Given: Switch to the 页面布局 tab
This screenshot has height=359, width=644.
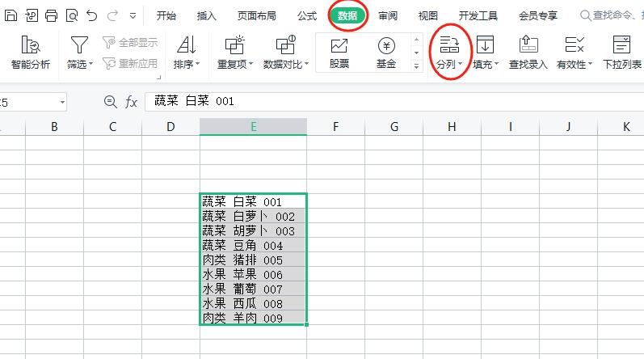Looking at the screenshot, I should pos(257,16).
